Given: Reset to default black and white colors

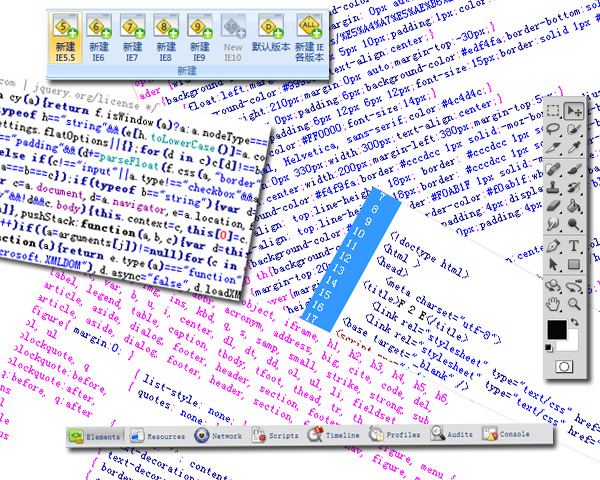Looking at the screenshot, I should (549, 348).
